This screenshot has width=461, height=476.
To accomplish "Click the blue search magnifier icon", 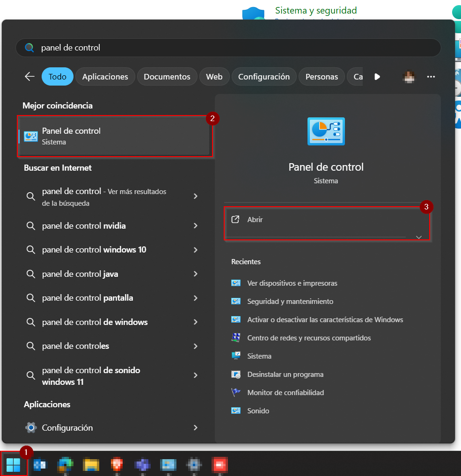I will click(x=29, y=48).
